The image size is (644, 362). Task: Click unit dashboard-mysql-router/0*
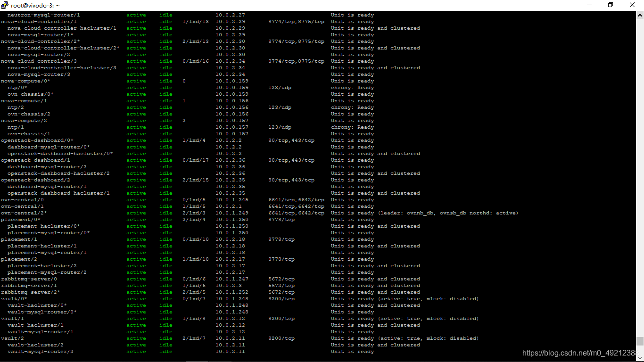pos(49,147)
